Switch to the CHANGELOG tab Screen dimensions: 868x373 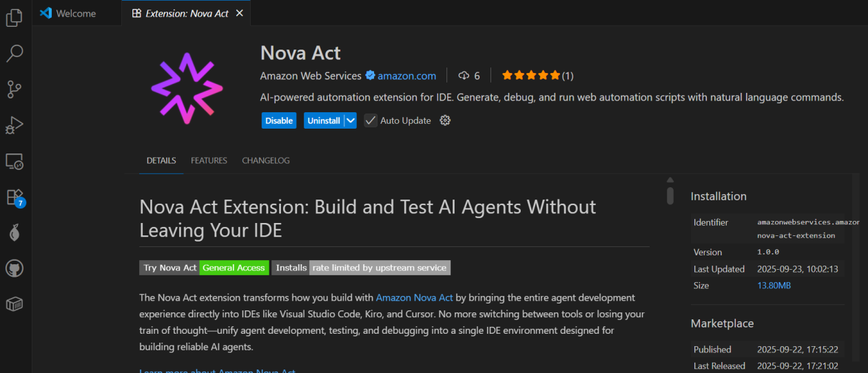(265, 160)
